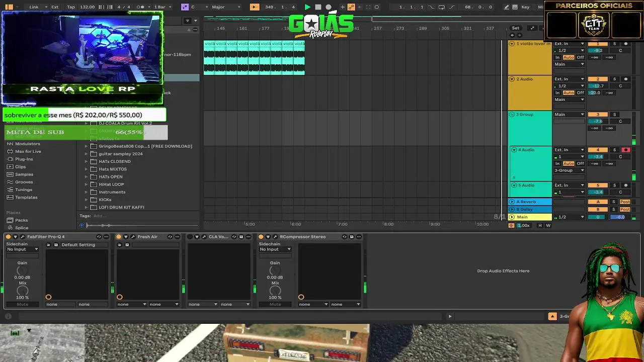Viewport: 644px width, 362px height.
Task: Click the Key map mode button
Action: [x=525, y=7]
